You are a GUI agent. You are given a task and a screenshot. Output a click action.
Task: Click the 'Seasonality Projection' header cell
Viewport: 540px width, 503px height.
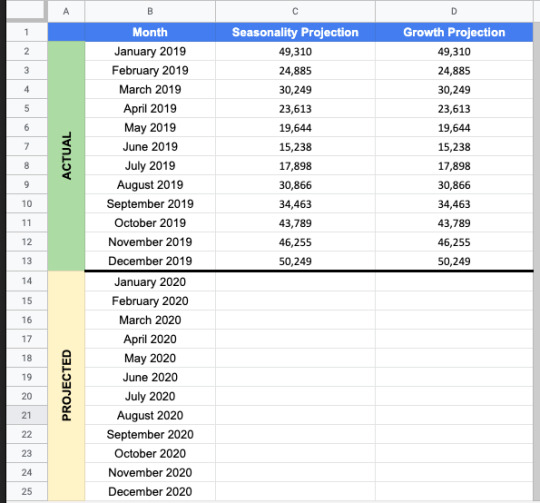(295, 32)
